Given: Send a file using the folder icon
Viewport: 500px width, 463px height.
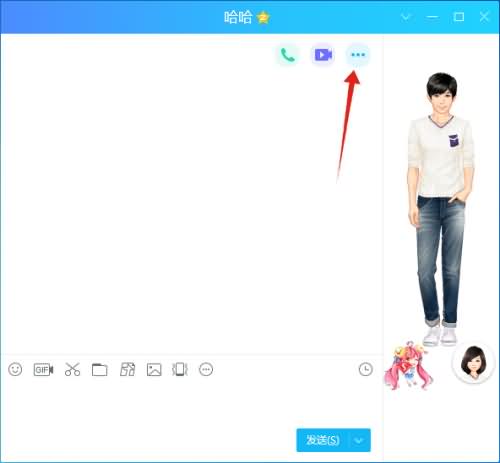Looking at the screenshot, I should [99, 370].
